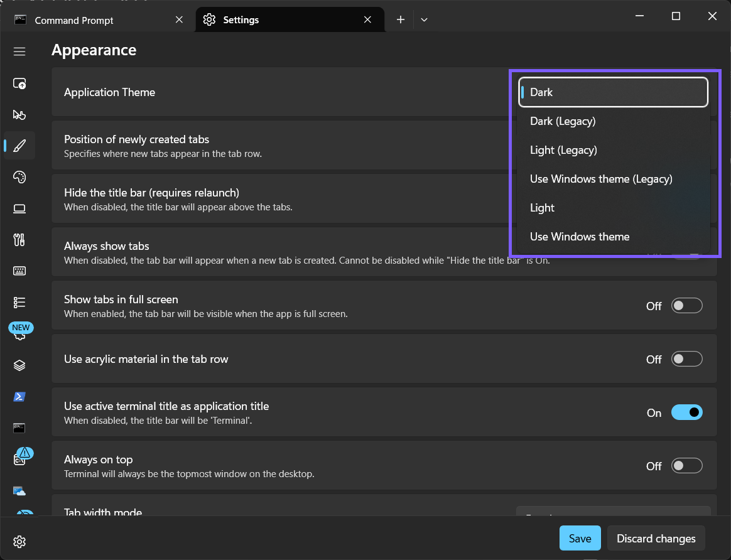Maximize the Terminal window
The height and width of the screenshot is (560, 731).
pos(676,16)
